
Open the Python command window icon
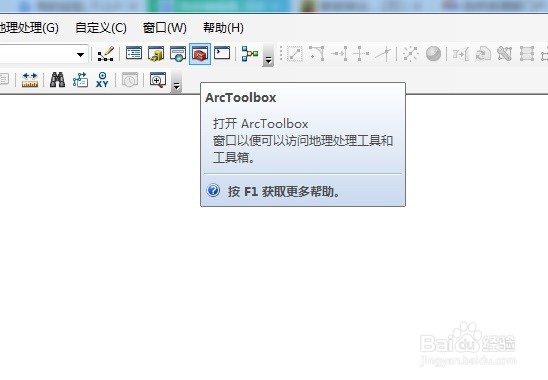pos(222,53)
